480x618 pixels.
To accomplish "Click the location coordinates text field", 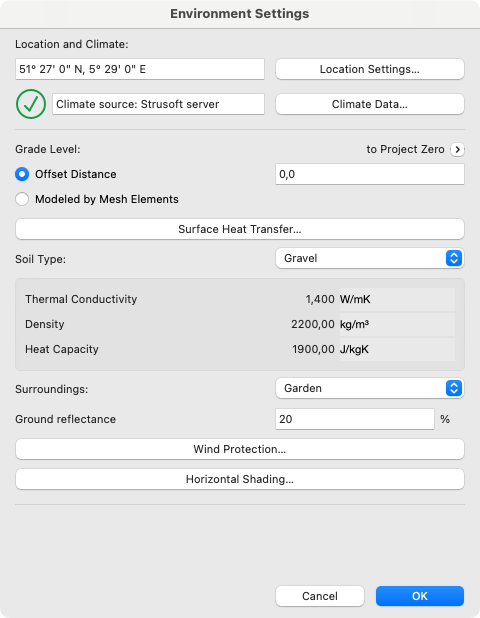I will (x=140, y=69).
